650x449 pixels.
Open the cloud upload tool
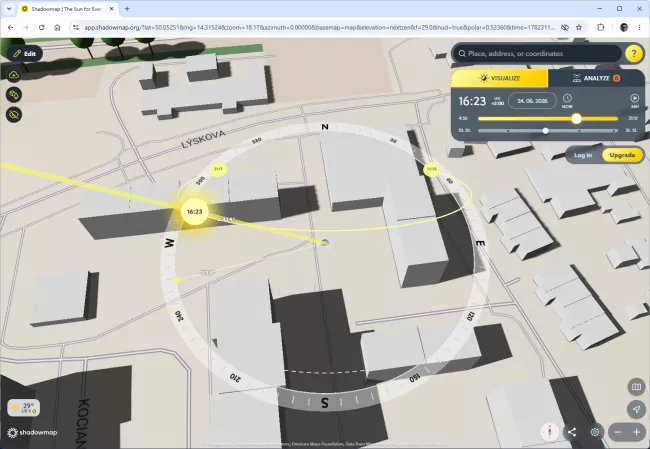click(14, 75)
